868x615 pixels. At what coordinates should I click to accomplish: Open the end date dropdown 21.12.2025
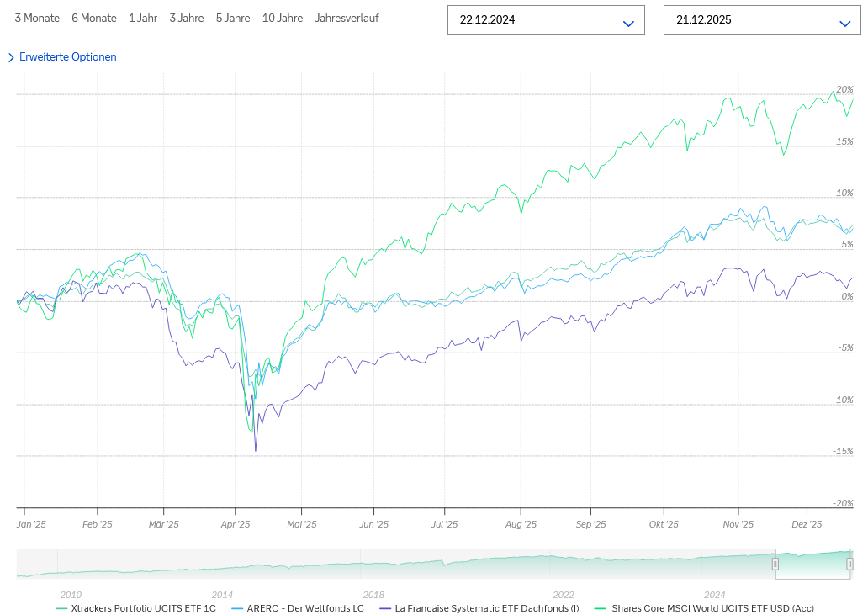(762, 20)
